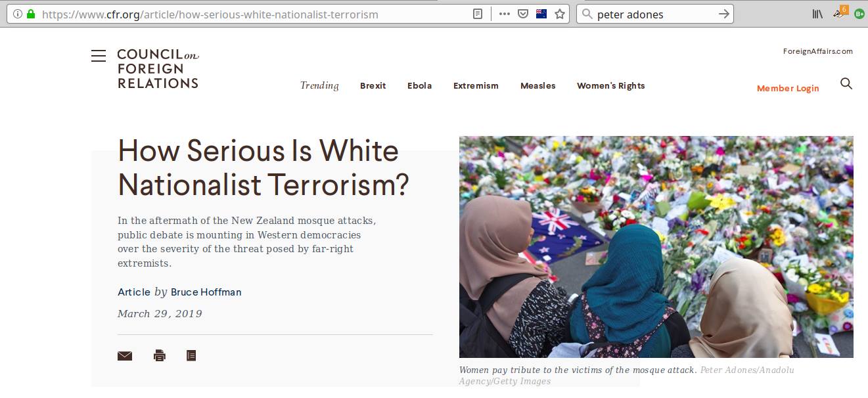Open the hamburger navigation menu
The width and height of the screenshot is (868, 398).
(x=99, y=56)
